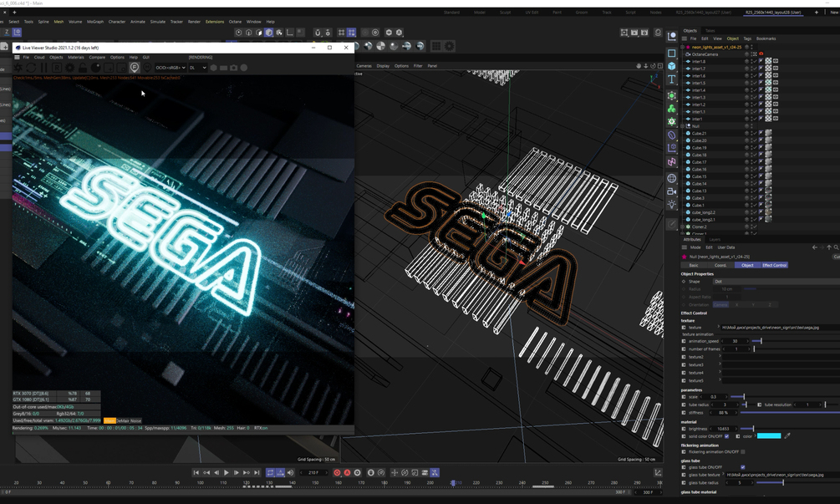Image resolution: width=840 pixels, height=504 pixels.
Task: Open Live Viewer Materials menu
Action: pos(75,58)
